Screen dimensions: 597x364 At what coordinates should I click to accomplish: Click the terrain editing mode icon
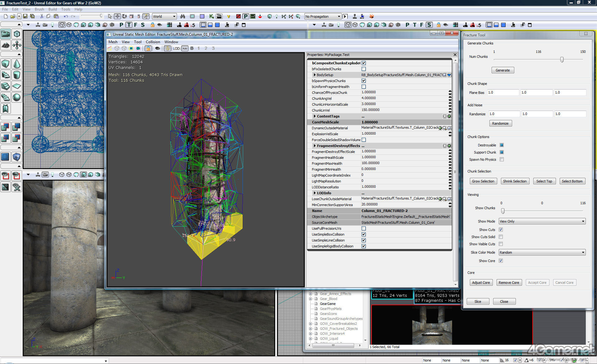point(6,45)
